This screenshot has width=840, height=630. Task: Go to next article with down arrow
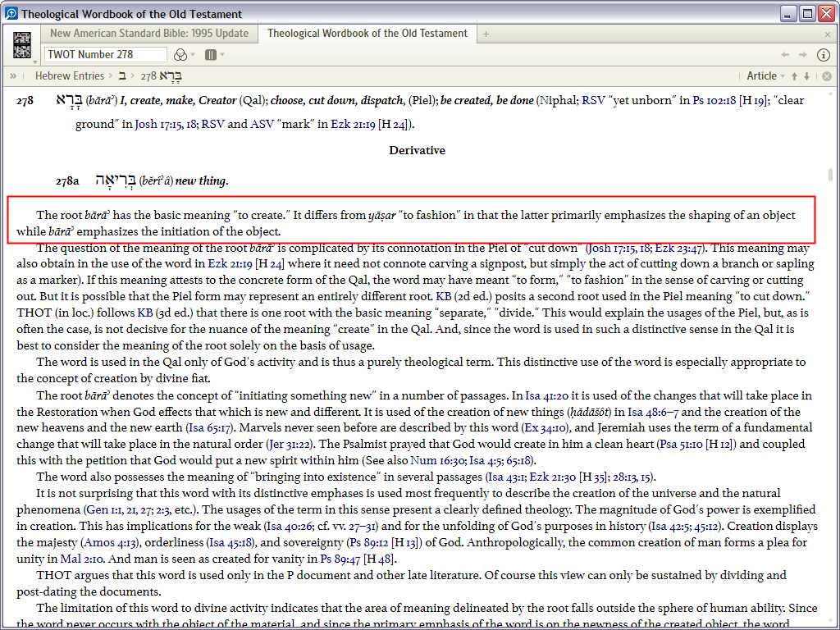pos(807,76)
